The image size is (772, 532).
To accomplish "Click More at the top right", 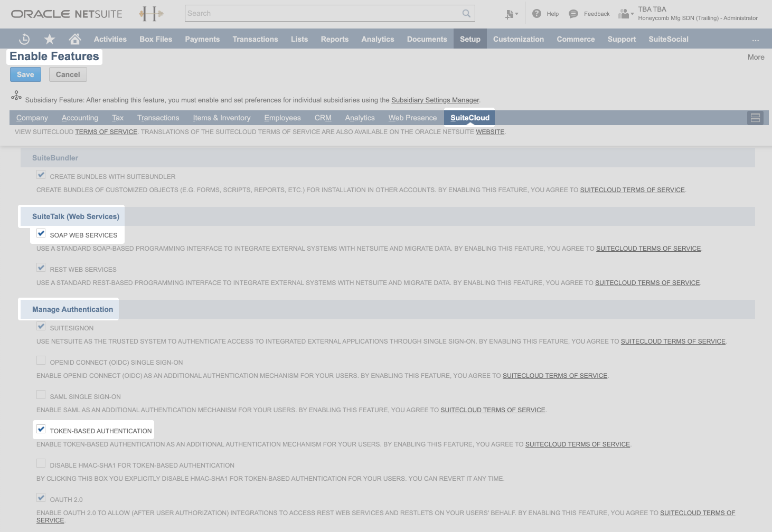I will coord(756,57).
